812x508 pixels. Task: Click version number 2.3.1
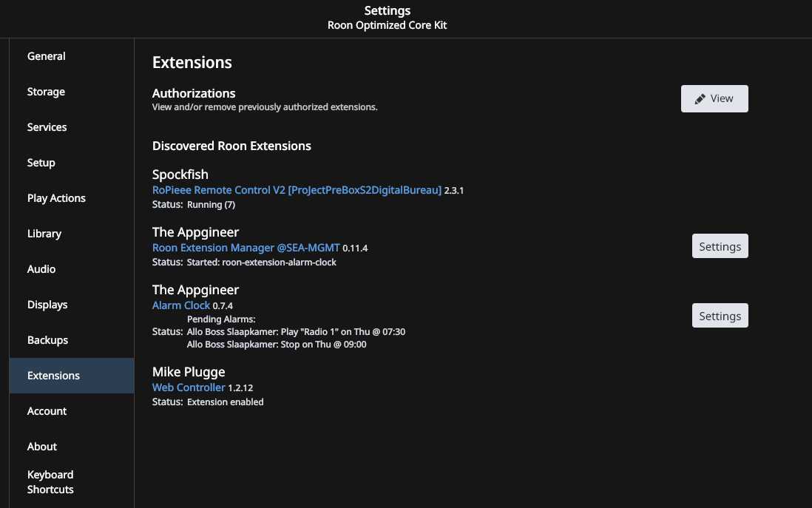pos(453,191)
